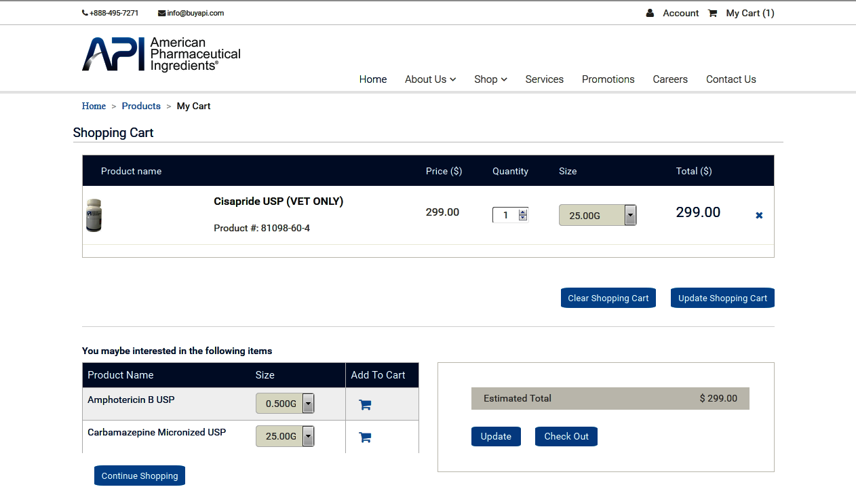The height and width of the screenshot is (504, 856).
Task: Click the Shopping Cart page heading
Action: coord(113,133)
